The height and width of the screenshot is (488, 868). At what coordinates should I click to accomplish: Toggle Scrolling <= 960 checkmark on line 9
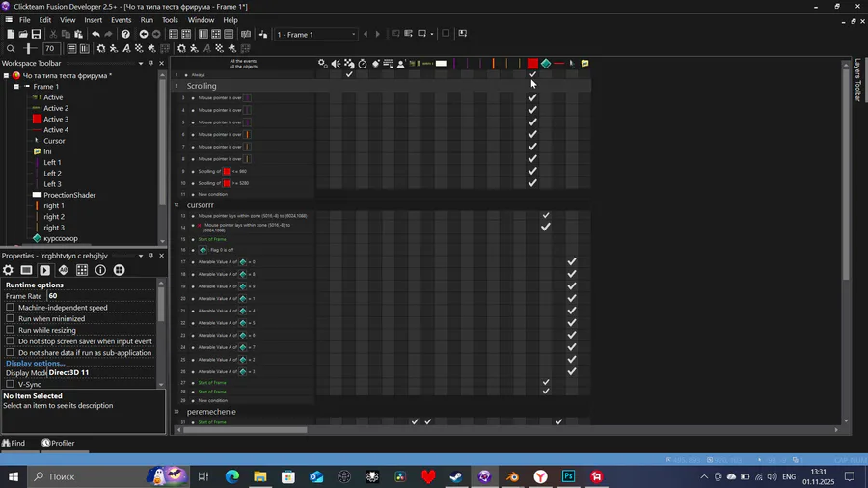tap(532, 171)
